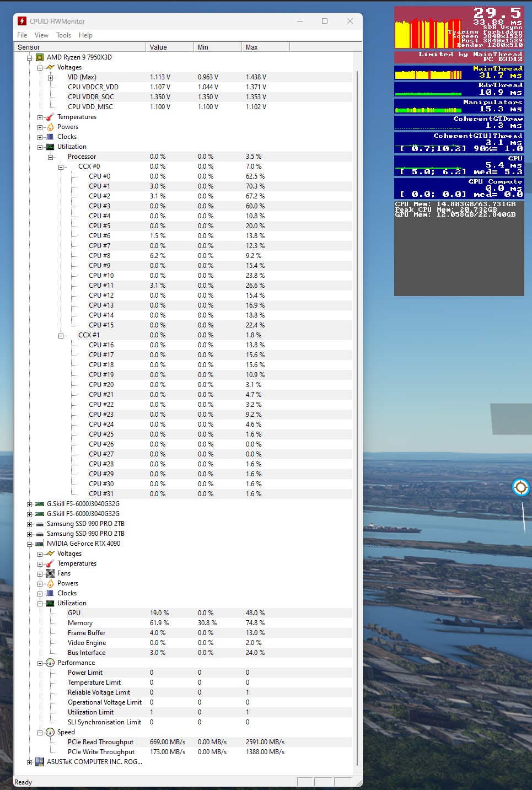Screen dimensions: 532x790
Task: Open the File menu
Action: coord(22,35)
